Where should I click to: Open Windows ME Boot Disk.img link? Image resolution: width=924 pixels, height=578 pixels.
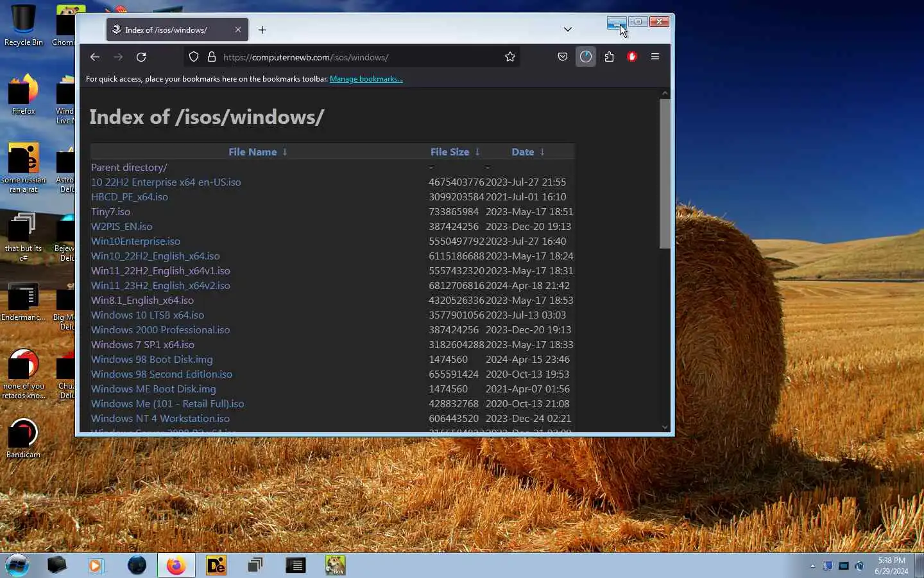click(x=153, y=389)
